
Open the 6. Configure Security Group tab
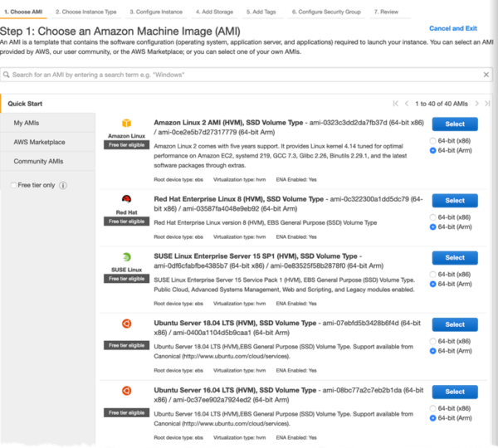[x=326, y=12]
